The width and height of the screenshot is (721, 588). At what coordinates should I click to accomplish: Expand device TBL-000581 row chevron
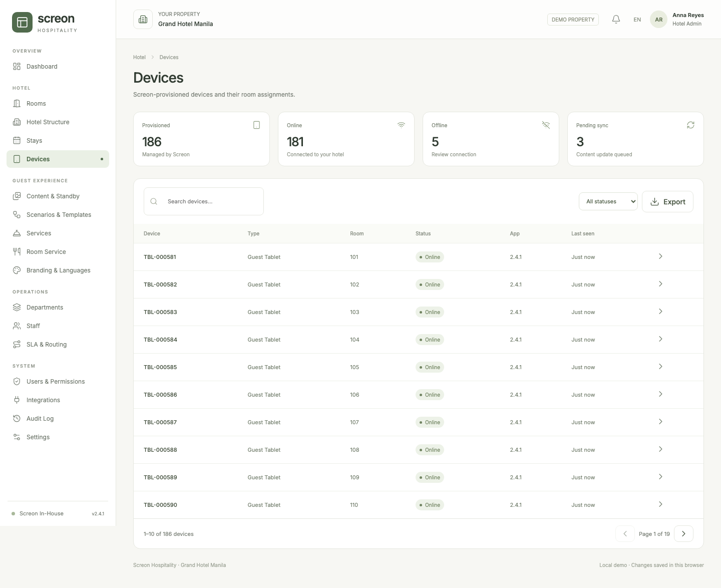tap(660, 256)
